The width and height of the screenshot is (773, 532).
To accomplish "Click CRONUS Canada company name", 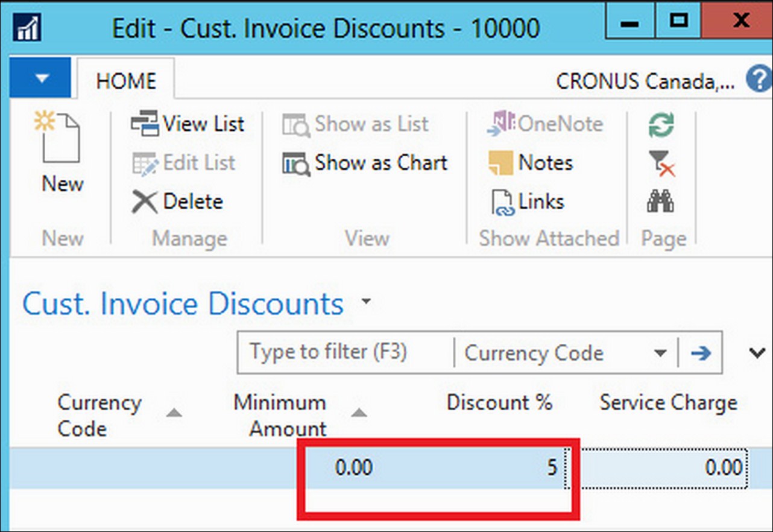I will tap(645, 81).
